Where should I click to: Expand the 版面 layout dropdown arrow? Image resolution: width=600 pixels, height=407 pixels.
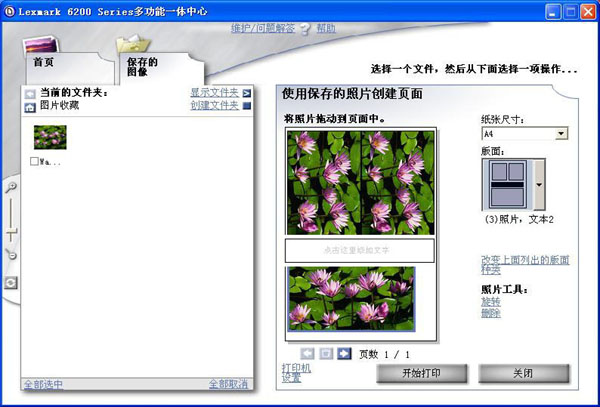click(541, 185)
